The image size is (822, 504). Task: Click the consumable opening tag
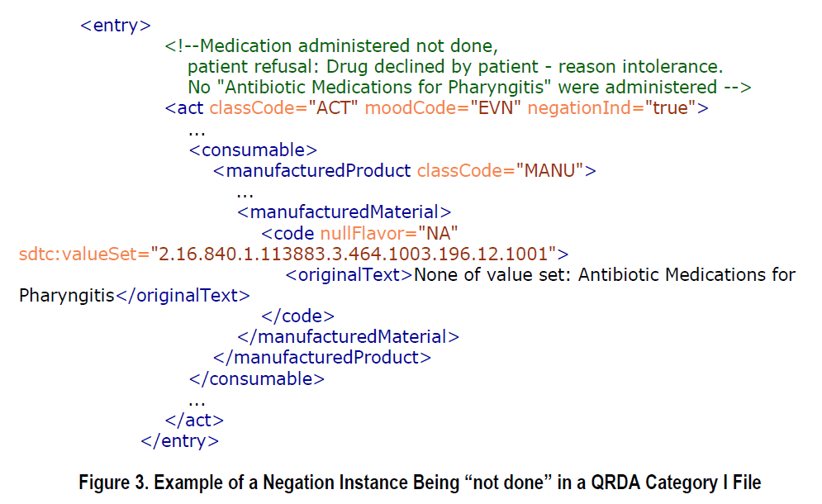(253, 150)
